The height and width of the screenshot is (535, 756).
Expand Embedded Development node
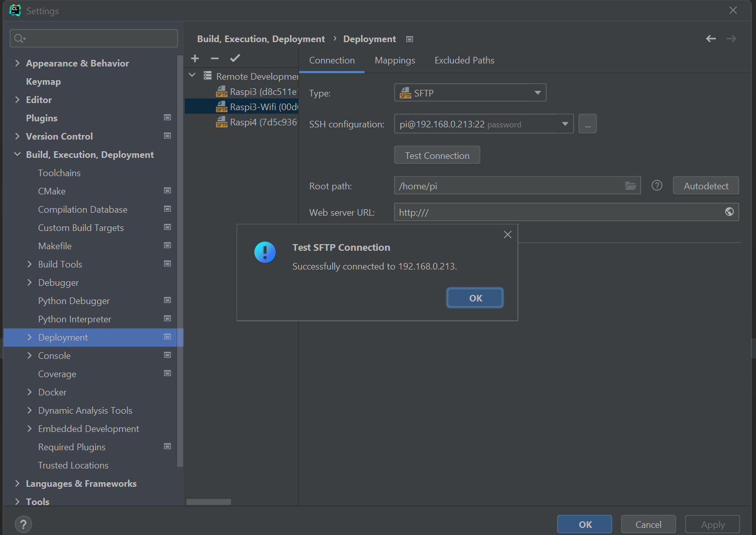(29, 428)
